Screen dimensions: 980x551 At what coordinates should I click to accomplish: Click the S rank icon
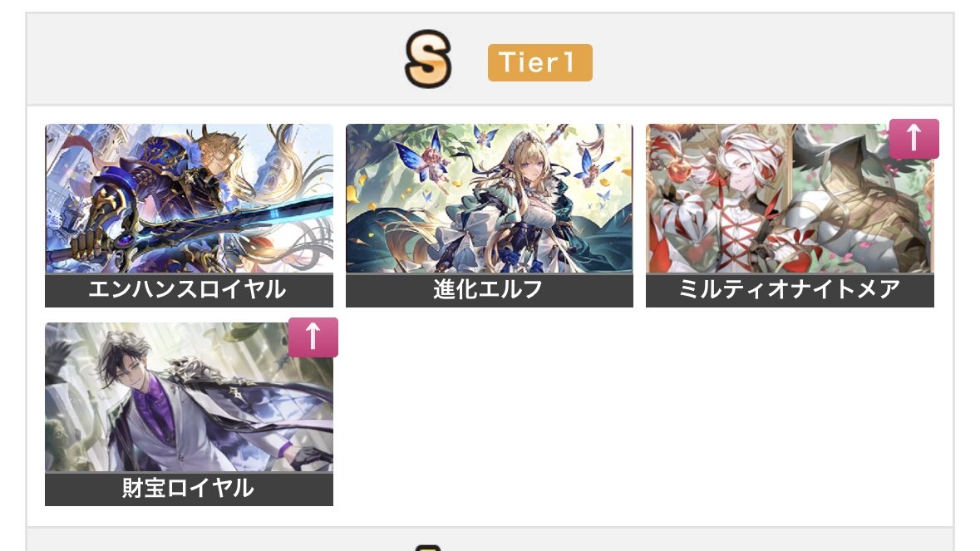428,59
